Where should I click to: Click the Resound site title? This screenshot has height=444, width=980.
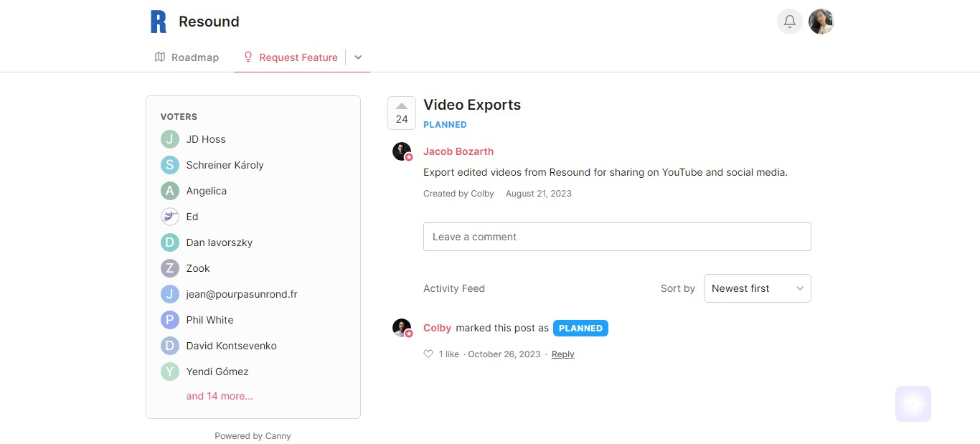209,22
